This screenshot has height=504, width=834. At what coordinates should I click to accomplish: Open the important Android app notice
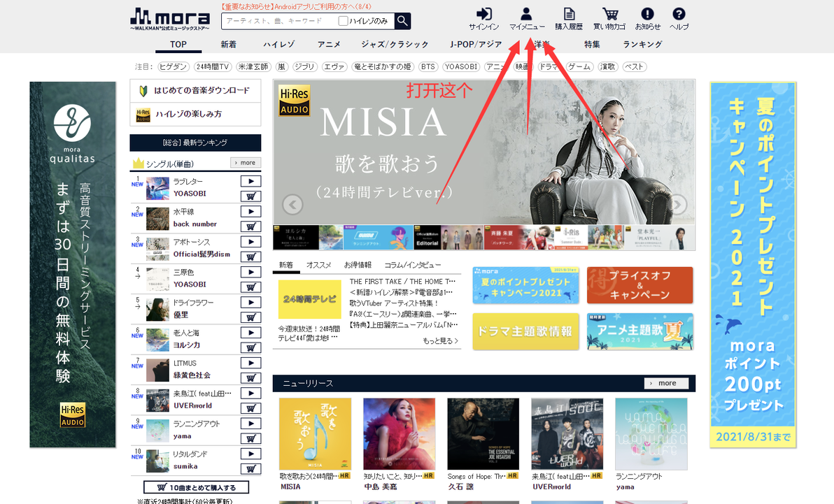[297, 6]
